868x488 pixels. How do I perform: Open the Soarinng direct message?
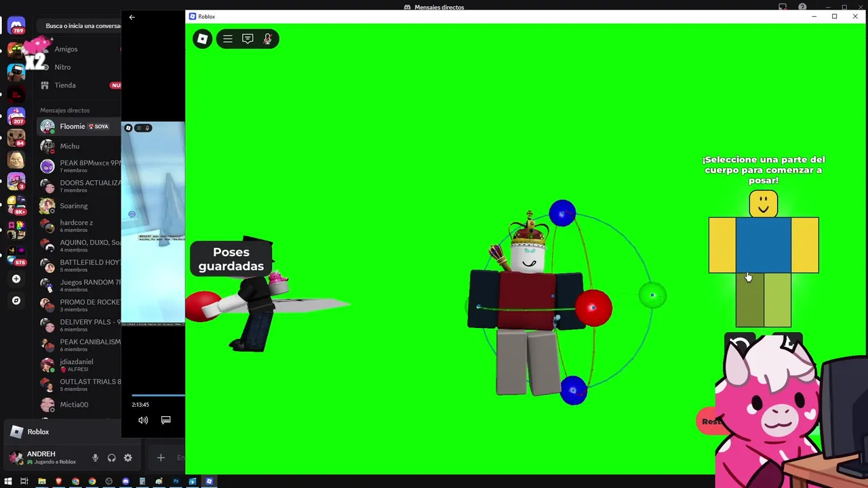click(x=80, y=206)
